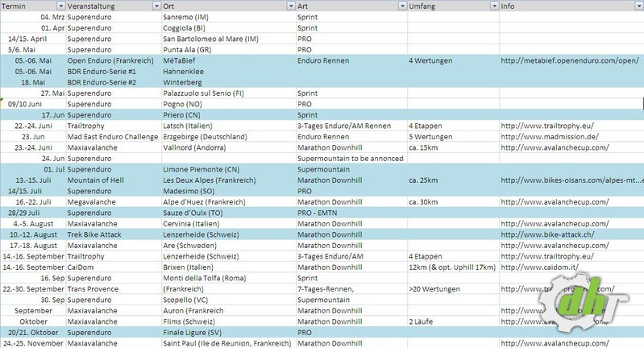
Task: Select the cell 'BDR Enduro-Serie #1'
Action: (x=114, y=72)
